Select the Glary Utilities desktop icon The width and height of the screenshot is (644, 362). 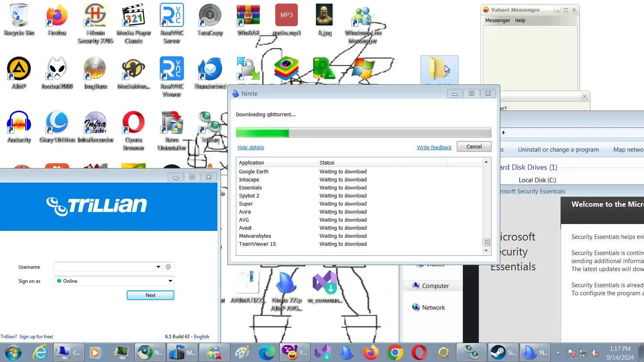click(57, 127)
